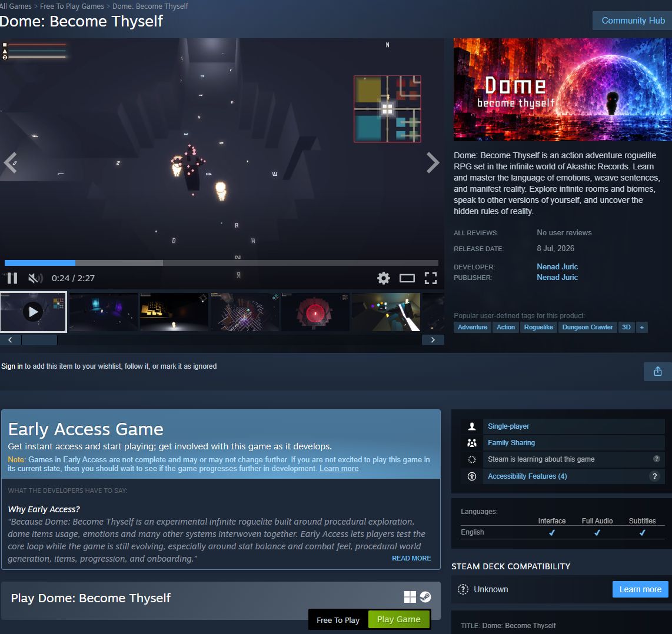Click the Family Sharing group icon
Screen dimensions: 672x634
point(472,442)
